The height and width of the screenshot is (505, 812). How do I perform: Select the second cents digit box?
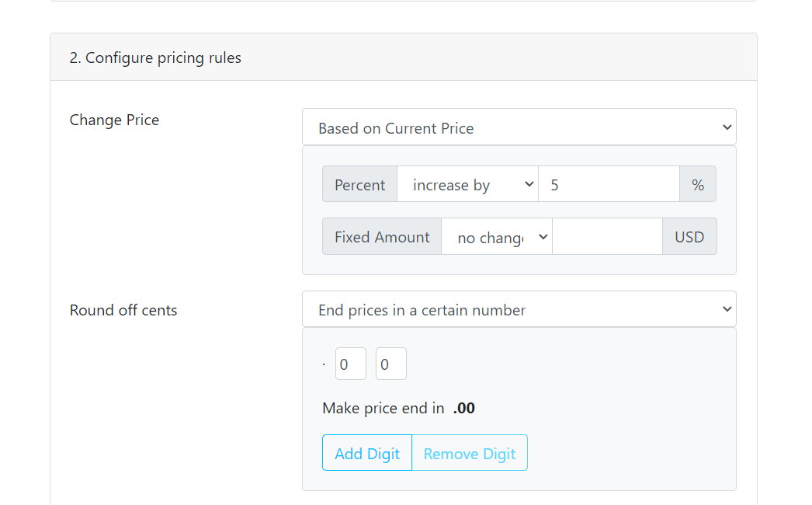click(390, 364)
